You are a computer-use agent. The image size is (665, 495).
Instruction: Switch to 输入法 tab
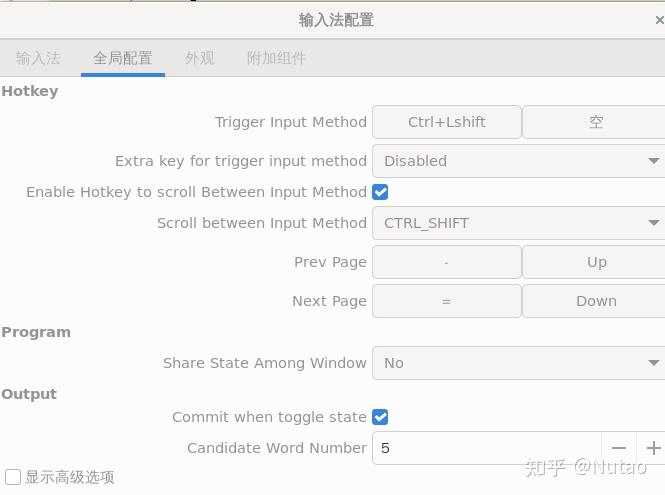[x=38, y=58]
